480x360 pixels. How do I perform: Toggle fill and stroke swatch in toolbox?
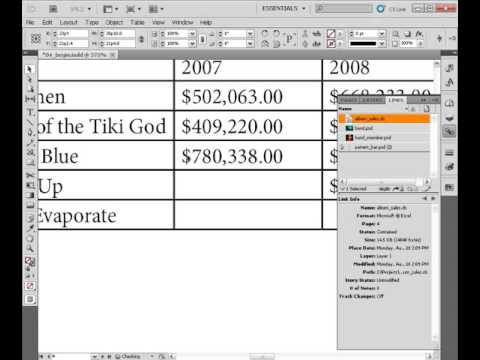(29, 261)
